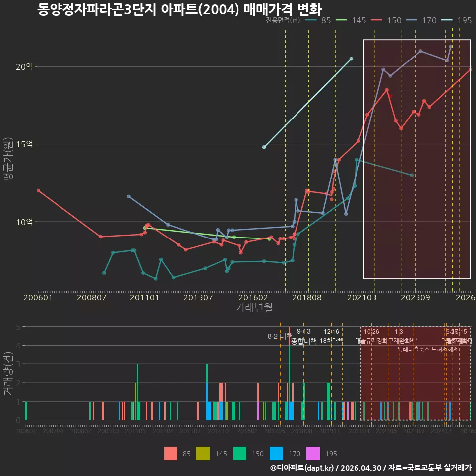This screenshot has width=476, height=476.
Task: Click the price chart x-axis label 202103
Action: (x=361, y=297)
